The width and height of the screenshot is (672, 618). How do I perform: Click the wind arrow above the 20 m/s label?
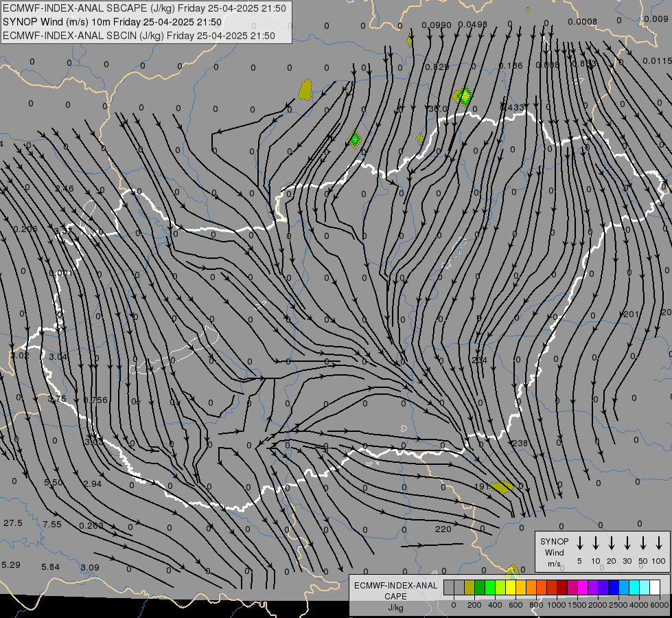pos(612,543)
